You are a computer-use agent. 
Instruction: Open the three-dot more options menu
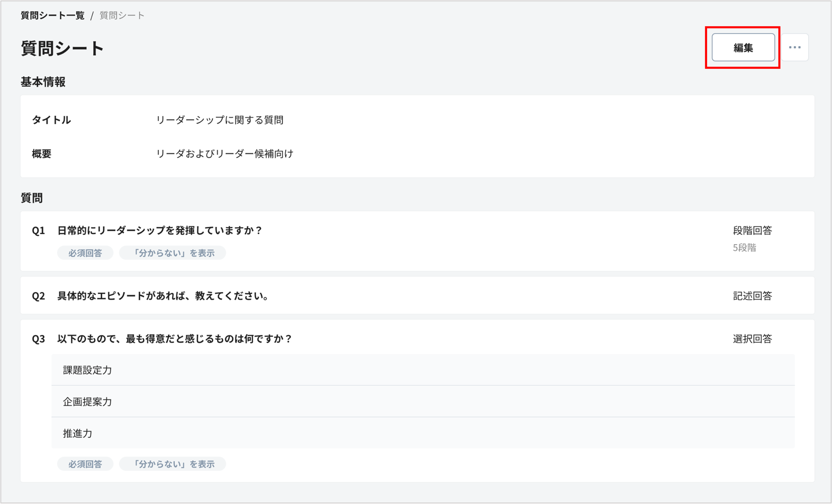pos(794,47)
